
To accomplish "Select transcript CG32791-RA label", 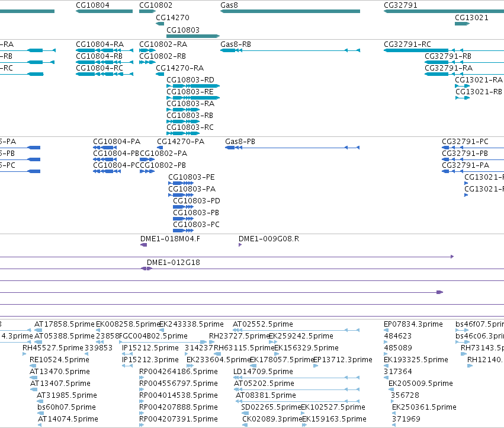I will pos(448,68).
